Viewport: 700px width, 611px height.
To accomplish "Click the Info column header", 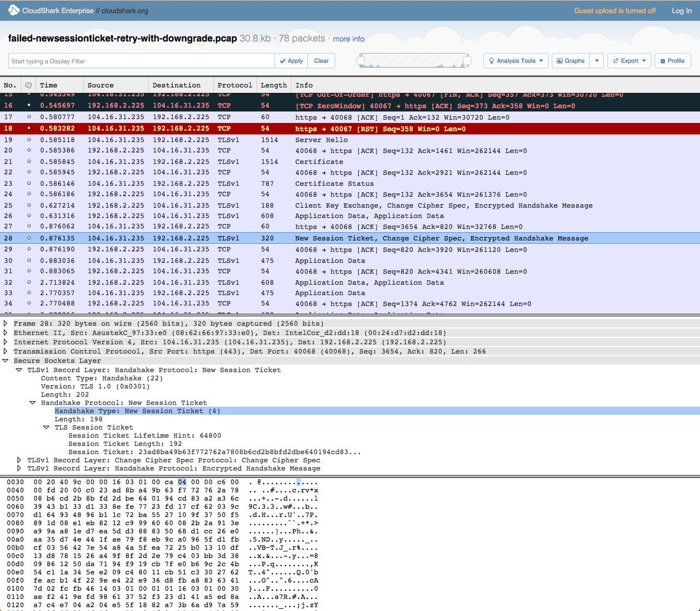I will click(304, 85).
